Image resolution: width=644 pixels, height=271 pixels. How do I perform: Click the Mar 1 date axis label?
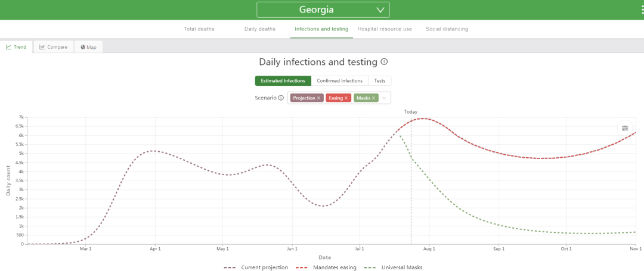(x=85, y=248)
